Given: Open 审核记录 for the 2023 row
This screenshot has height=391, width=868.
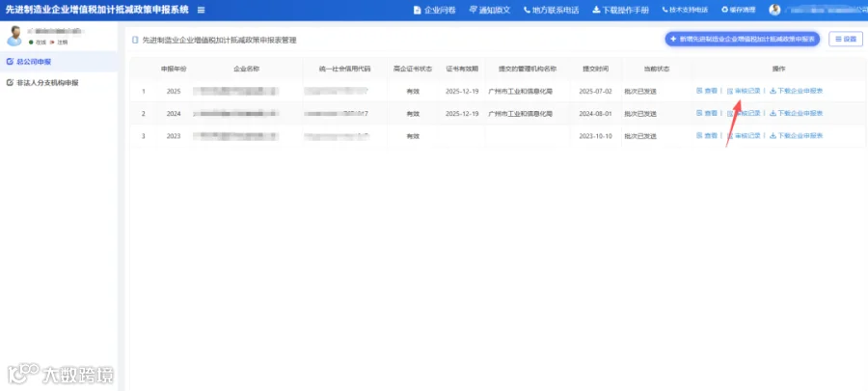Looking at the screenshot, I should coord(744,136).
